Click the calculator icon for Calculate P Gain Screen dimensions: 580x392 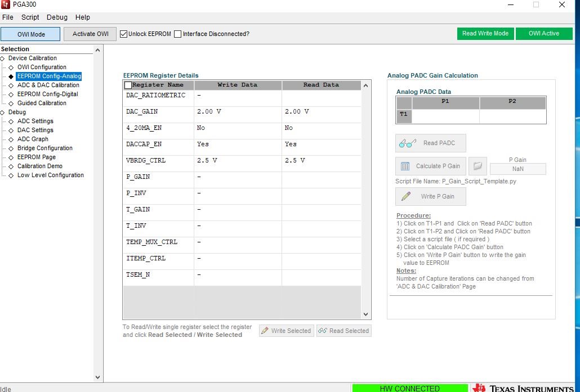pos(405,166)
